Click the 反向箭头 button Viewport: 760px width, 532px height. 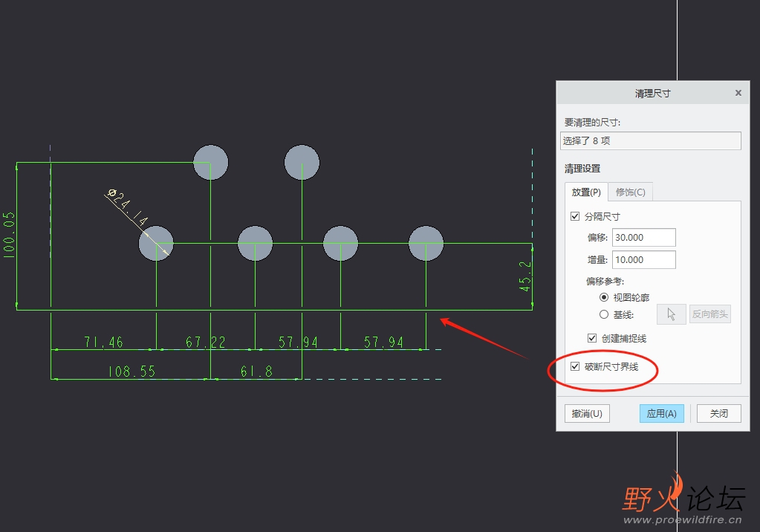coord(710,314)
